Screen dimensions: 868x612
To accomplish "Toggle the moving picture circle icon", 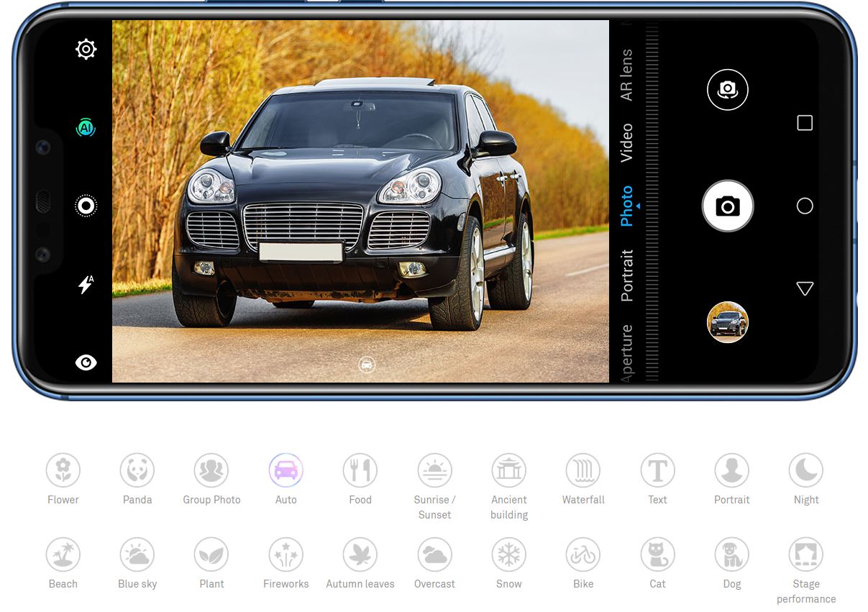I will [86, 206].
